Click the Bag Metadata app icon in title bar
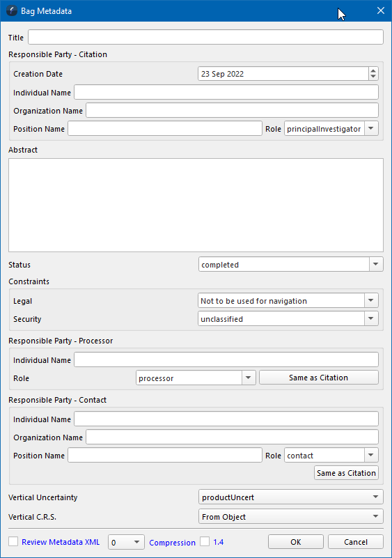 [x=12, y=10]
